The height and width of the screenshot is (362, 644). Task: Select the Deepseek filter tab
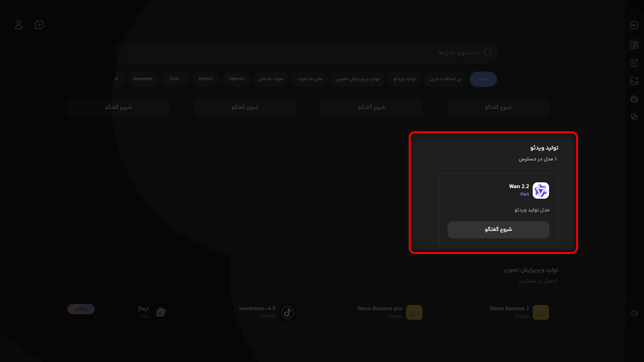point(143,79)
